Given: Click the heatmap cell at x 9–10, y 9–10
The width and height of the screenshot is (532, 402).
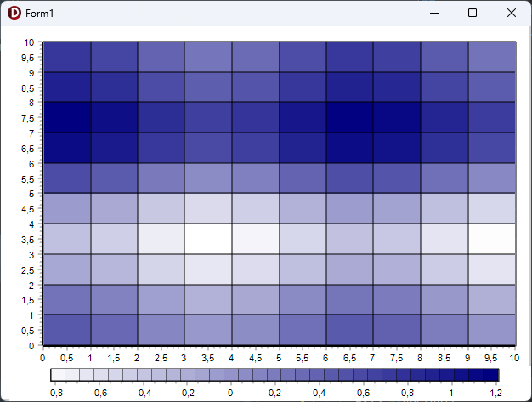Looking at the screenshot, I should tap(492, 57).
